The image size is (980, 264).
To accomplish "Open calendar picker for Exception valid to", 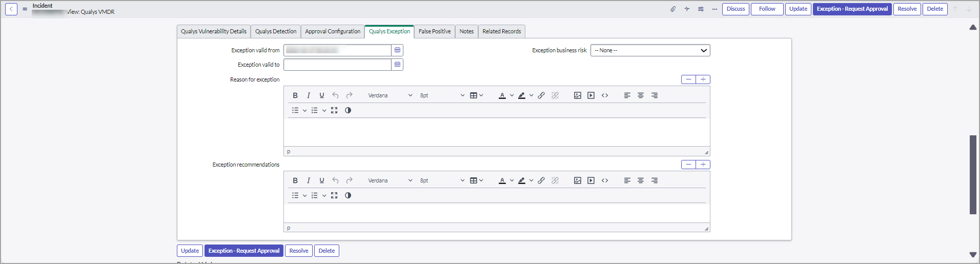I will (397, 65).
